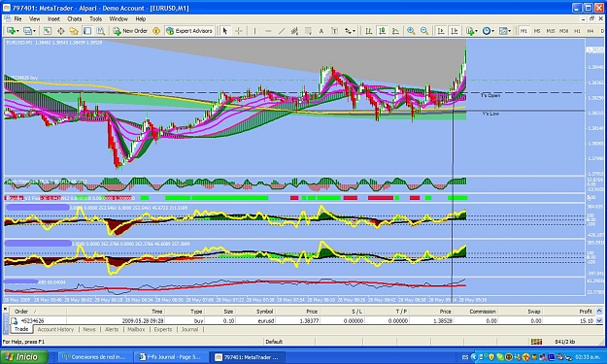Switch chart to line chart display
The height and width of the screenshot is (364, 607).
395,31
